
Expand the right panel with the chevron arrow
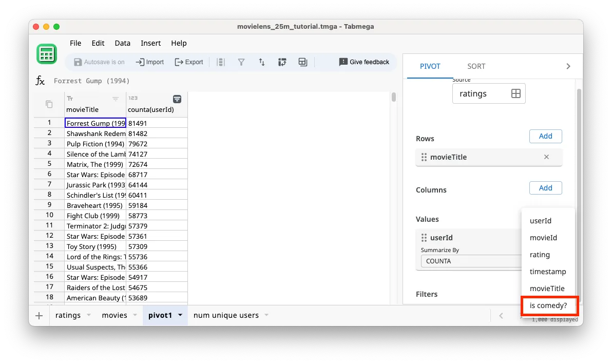click(568, 66)
